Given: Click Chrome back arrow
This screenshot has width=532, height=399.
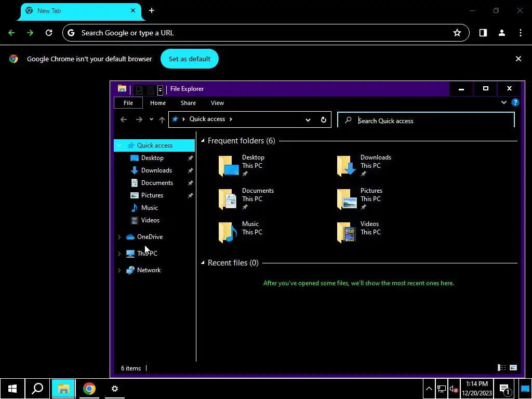Looking at the screenshot, I should click(x=11, y=33).
